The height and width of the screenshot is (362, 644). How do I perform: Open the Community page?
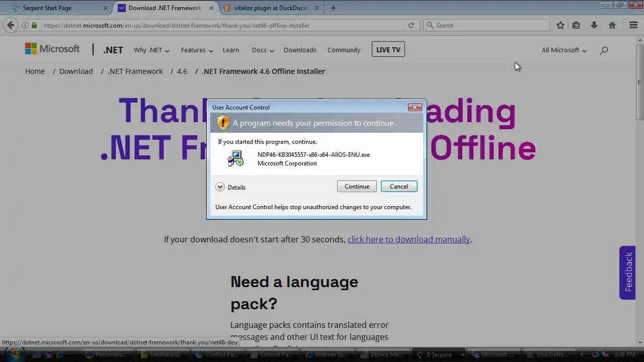tap(344, 50)
